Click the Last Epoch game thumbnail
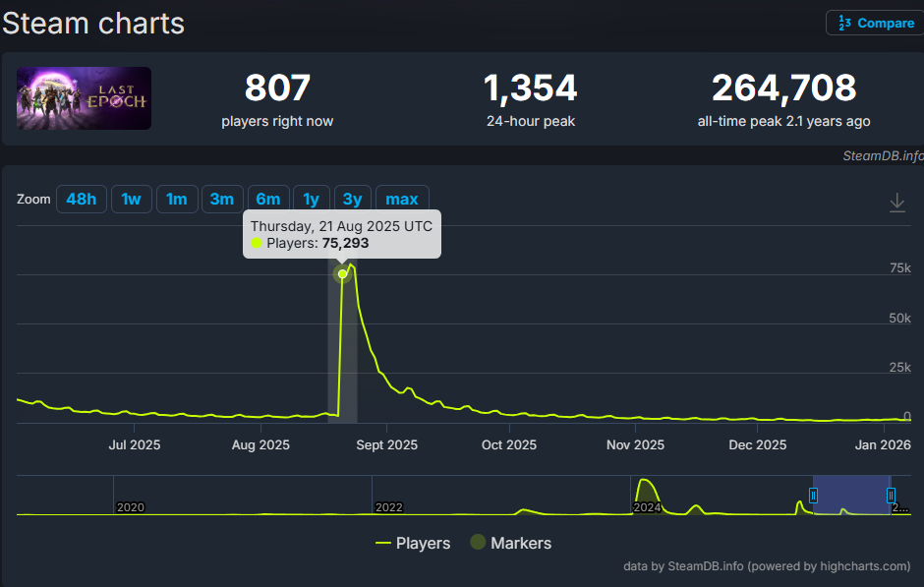This screenshot has height=587, width=924. click(84, 98)
